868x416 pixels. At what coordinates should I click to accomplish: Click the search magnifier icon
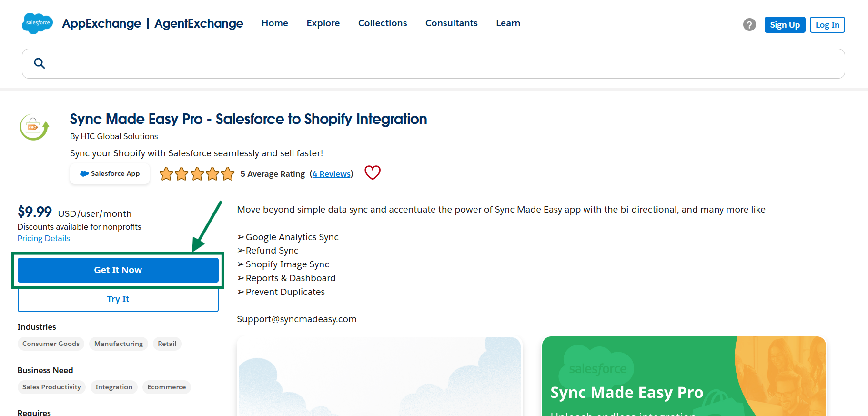pos(40,63)
